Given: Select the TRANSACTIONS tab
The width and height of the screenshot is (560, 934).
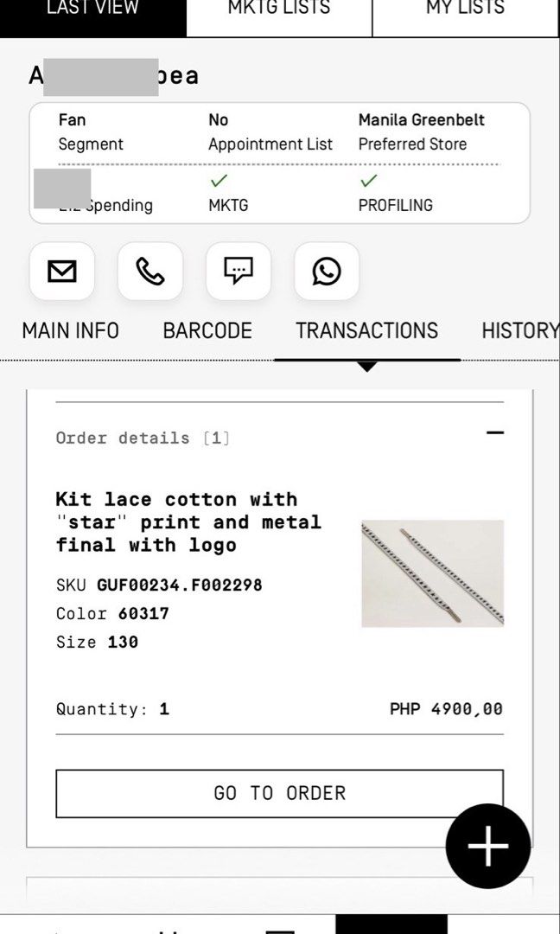Looking at the screenshot, I should [366, 330].
